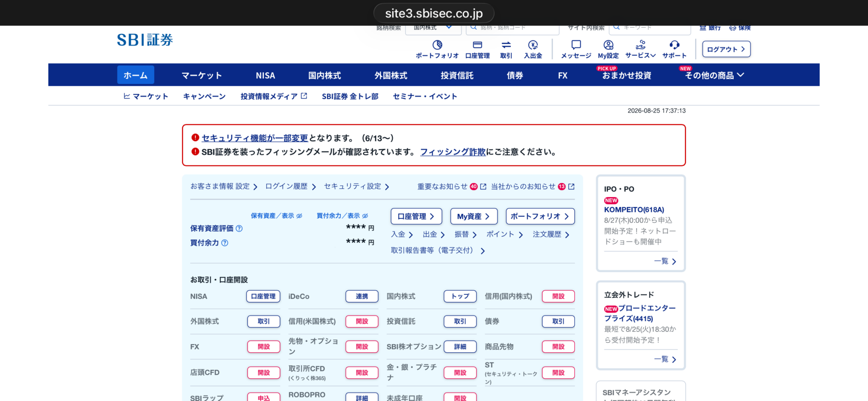The image size is (868, 401).
Task: Open 重要なお知らせ external link icon
Action: 483,186
